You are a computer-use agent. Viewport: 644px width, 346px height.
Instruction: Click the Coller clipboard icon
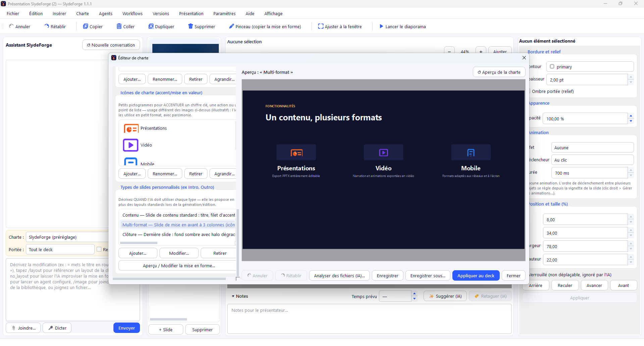tap(119, 26)
